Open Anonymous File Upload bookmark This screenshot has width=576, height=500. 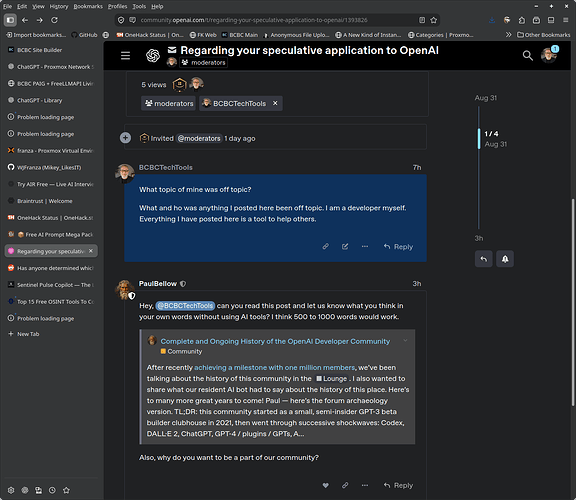[x=297, y=35]
